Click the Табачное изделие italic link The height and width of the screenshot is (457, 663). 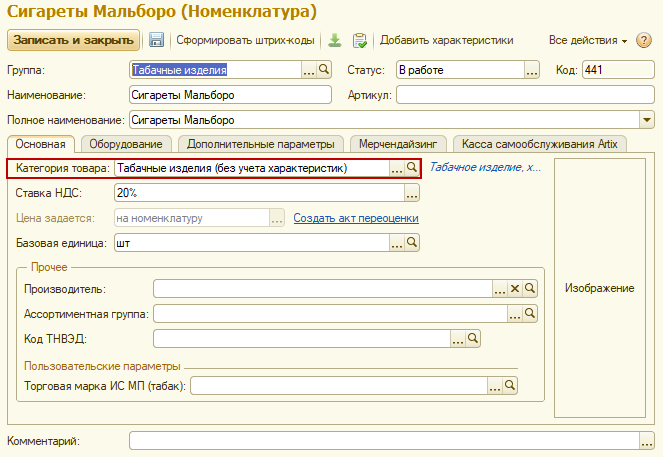pos(485,167)
